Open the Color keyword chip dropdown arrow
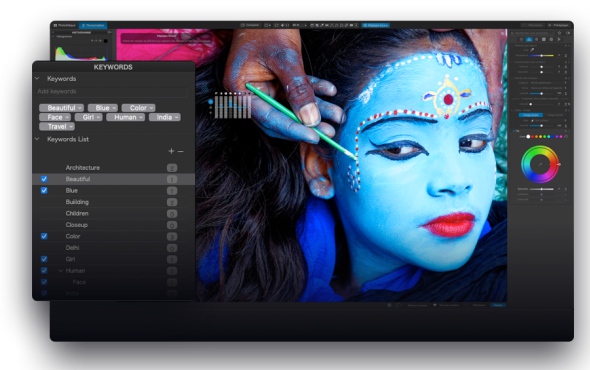 pyautogui.click(x=151, y=108)
